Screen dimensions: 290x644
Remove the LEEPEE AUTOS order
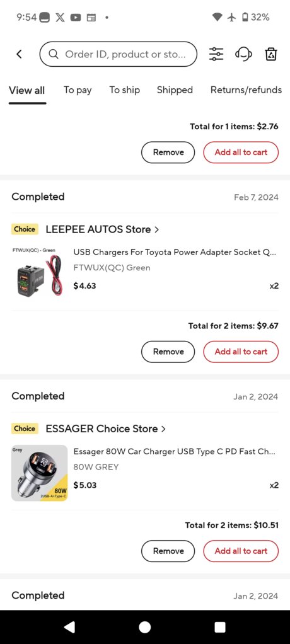pyautogui.click(x=168, y=352)
